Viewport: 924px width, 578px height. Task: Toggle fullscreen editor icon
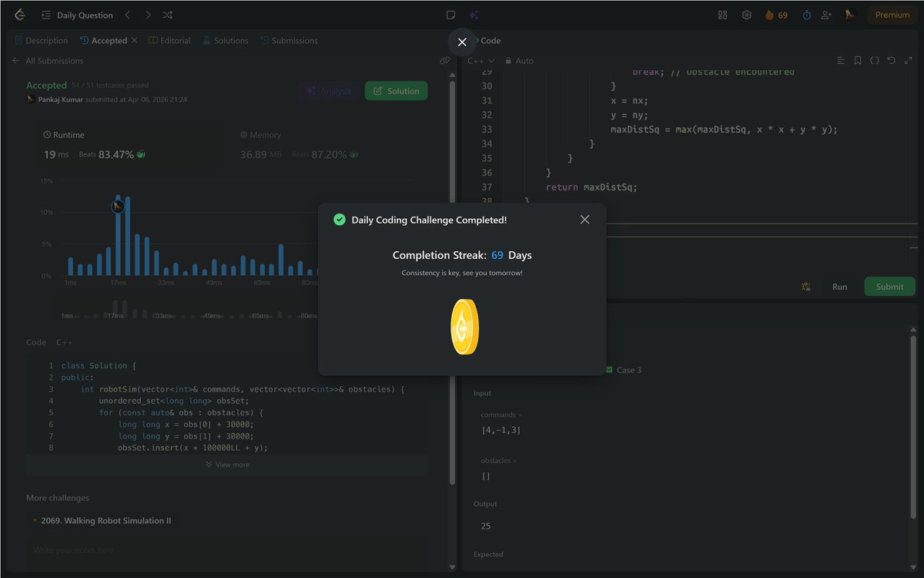[908, 61]
